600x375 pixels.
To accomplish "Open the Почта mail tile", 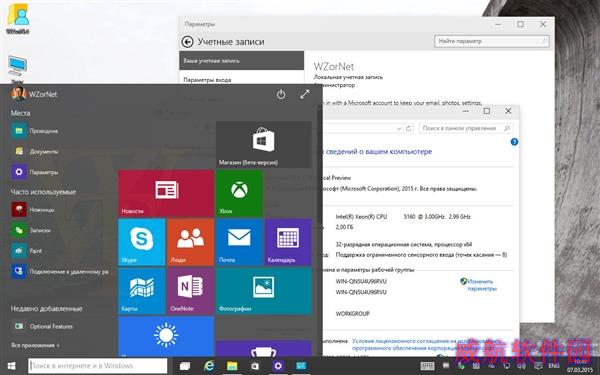I will pos(239,242).
